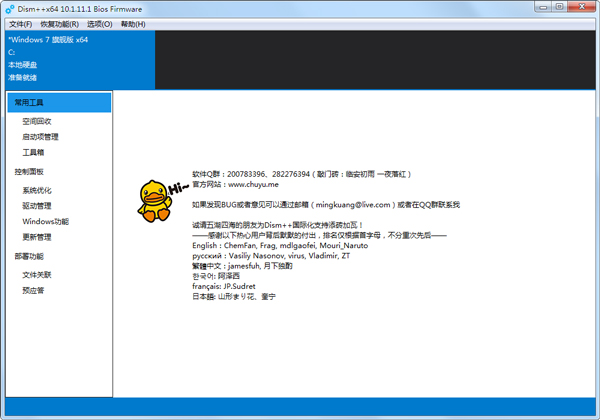
Task: Select the 部署功能 category header
Action: (x=29, y=256)
